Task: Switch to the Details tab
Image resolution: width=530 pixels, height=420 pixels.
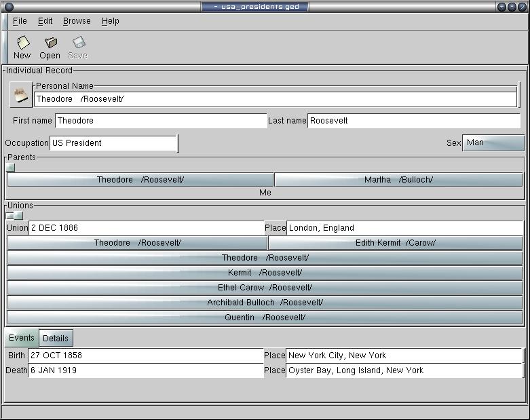Action: 56,338
